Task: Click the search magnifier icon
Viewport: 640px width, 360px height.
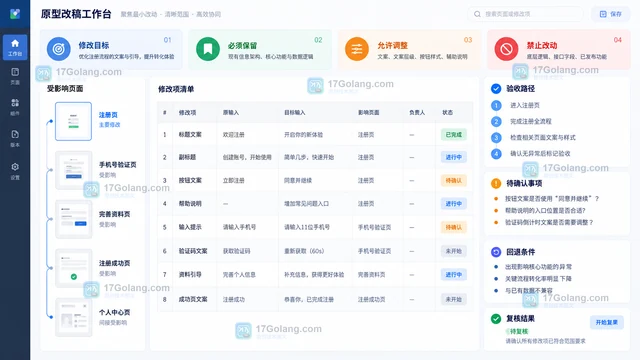Action: [477, 14]
